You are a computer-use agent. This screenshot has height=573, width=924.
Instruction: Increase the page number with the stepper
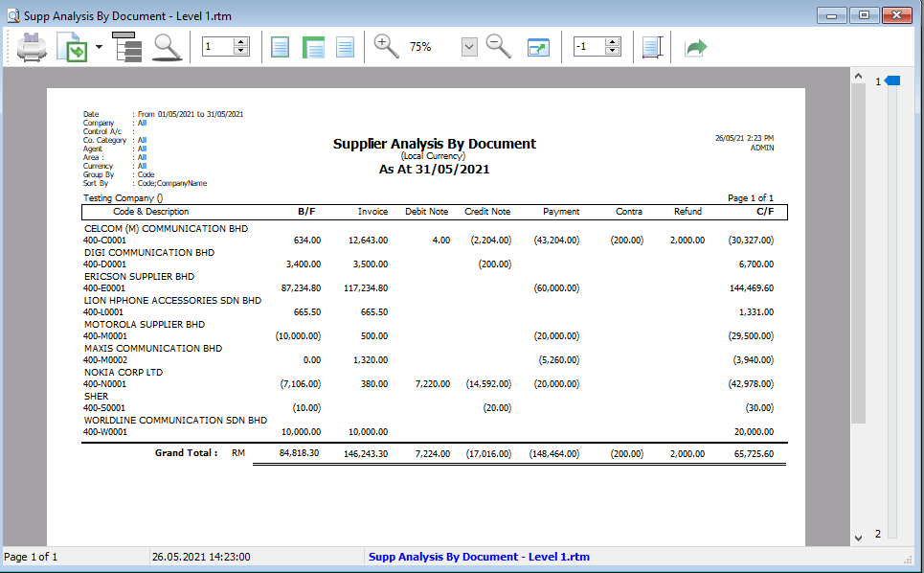240,41
